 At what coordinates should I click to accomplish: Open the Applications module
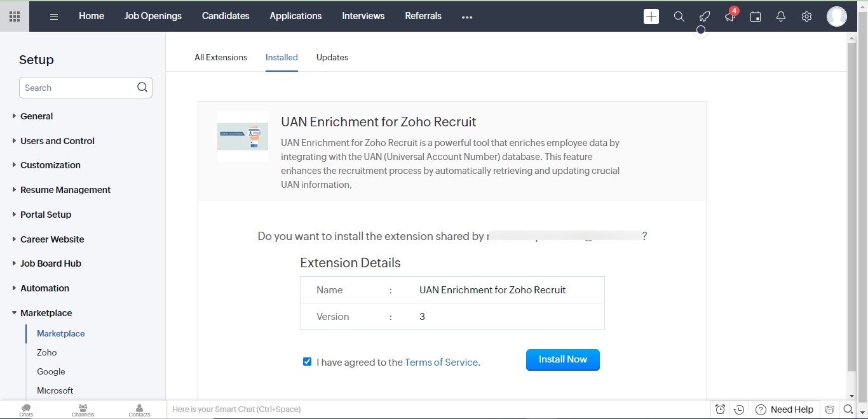pos(295,16)
